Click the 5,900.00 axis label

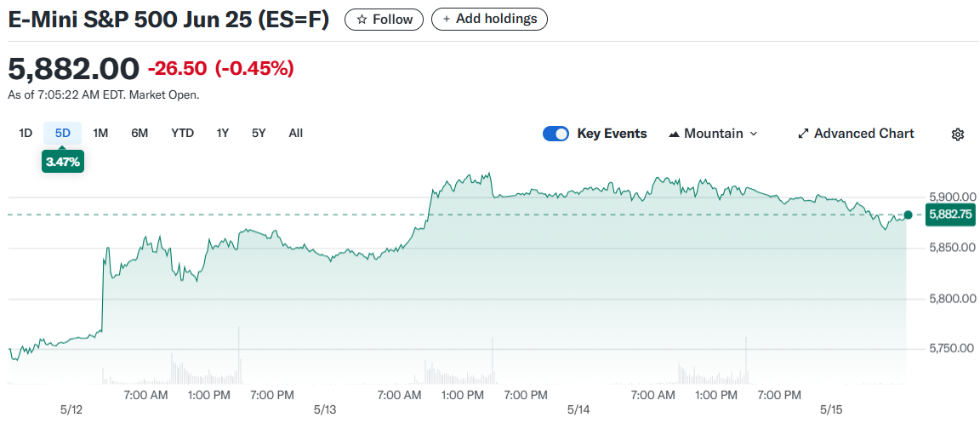952,197
